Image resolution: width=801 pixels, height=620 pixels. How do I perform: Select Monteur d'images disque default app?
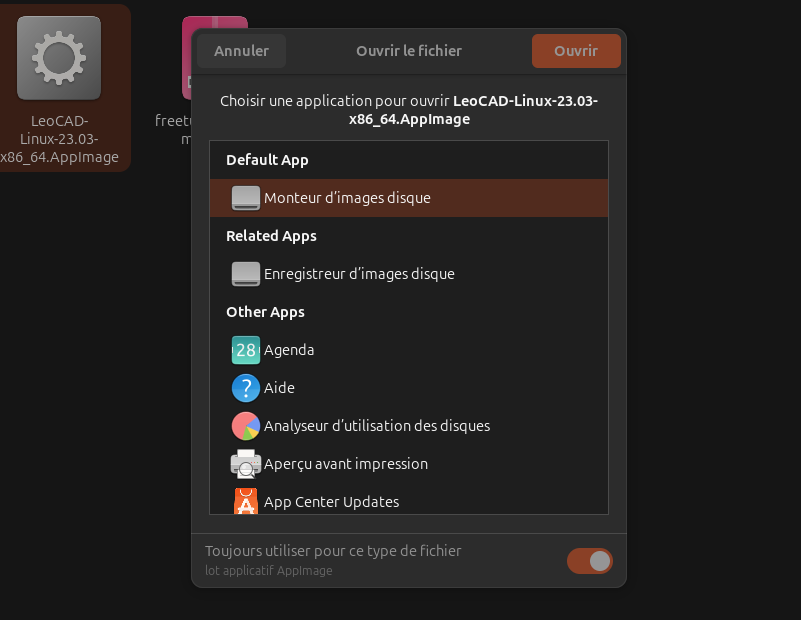pyautogui.click(x=409, y=198)
